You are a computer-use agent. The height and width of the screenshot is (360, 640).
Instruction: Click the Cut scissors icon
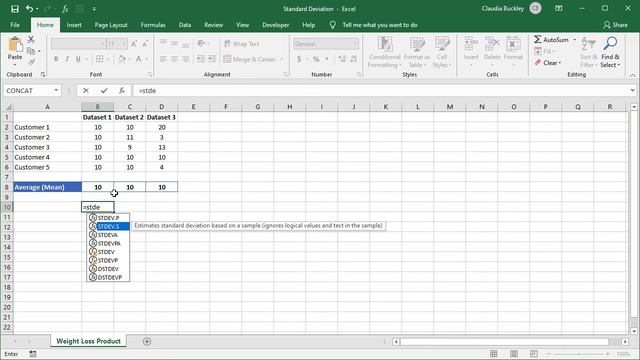click(31, 40)
